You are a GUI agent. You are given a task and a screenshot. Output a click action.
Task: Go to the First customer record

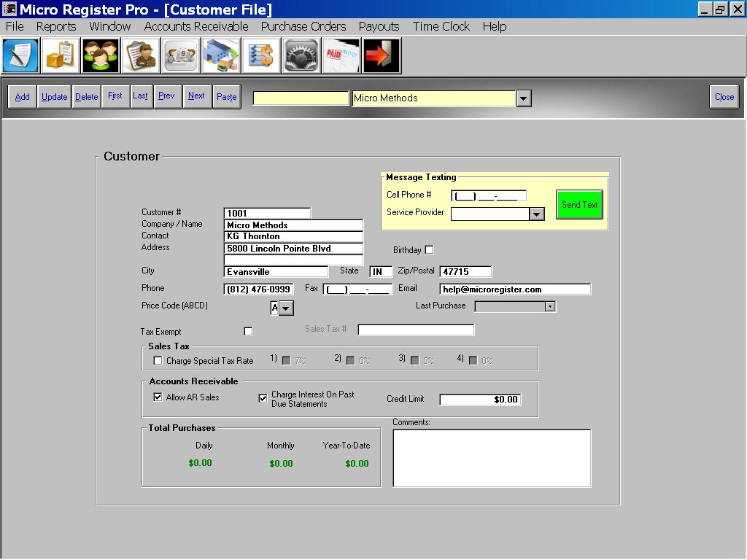pyautogui.click(x=115, y=97)
